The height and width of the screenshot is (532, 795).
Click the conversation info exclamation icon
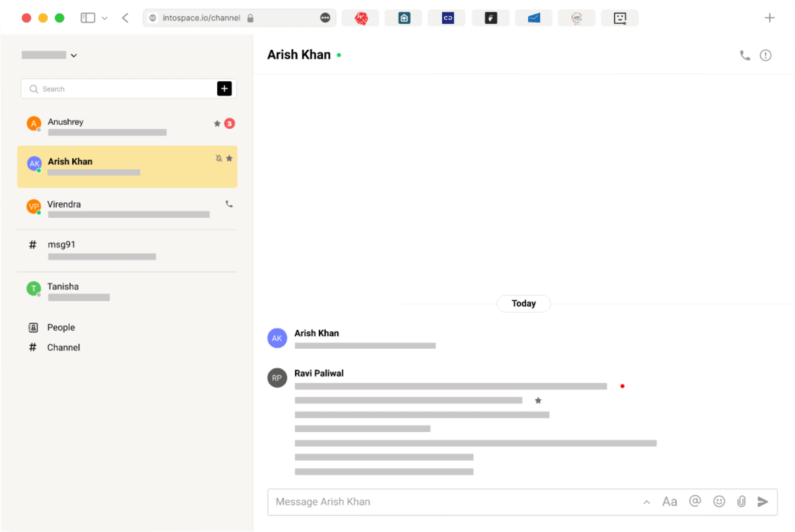click(x=766, y=55)
